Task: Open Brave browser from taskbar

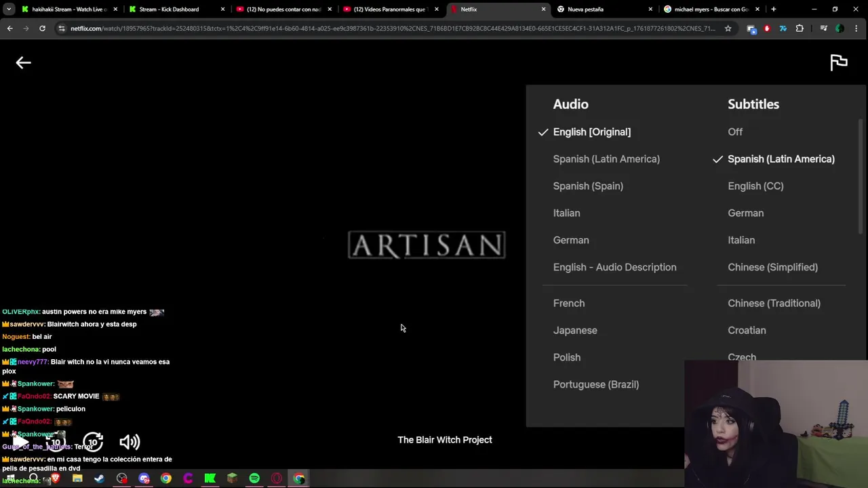Action: point(55,479)
